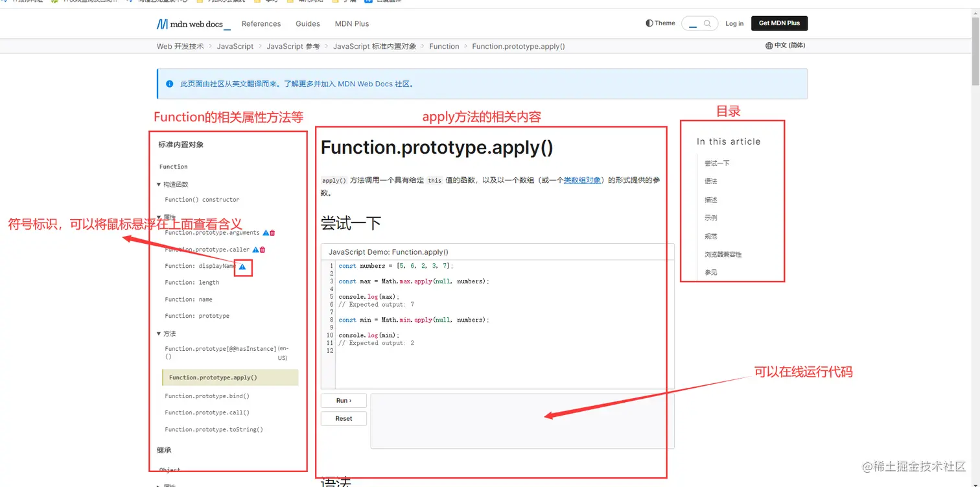Go to Web 开发技术 breadcrumb
The width and height of the screenshot is (980, 487).
click(x=180, y=47)
